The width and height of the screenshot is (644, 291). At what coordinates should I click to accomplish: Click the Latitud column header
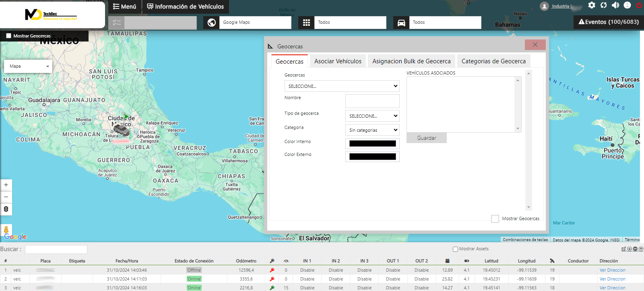click(491, 261)
